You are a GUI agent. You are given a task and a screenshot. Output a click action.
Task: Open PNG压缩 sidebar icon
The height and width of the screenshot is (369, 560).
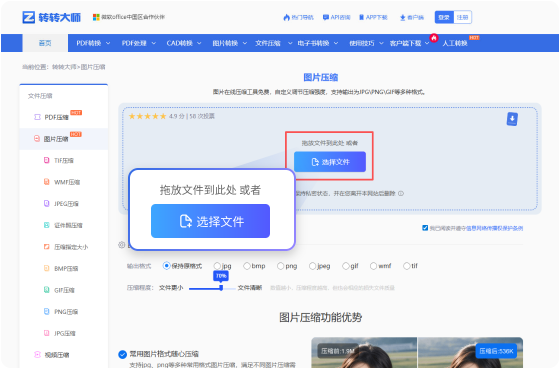(46, 311)
